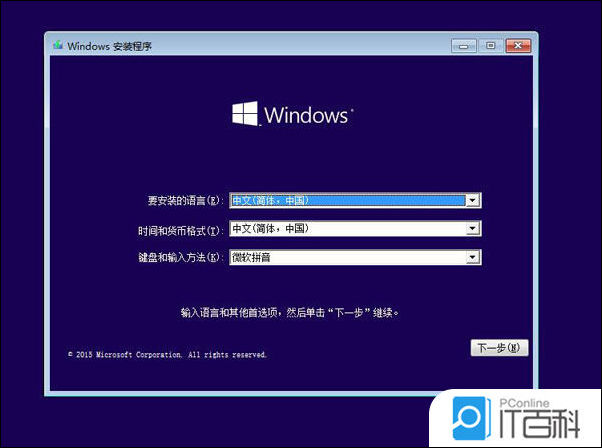Screen dimensions: 602x448
Task: Open the 要安装的语言 dropdown arrow
Action: 472,200
